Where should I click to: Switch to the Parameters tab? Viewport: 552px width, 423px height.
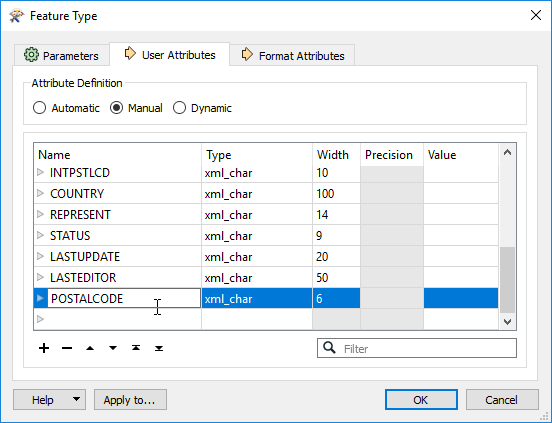click(x=62, y=55)
